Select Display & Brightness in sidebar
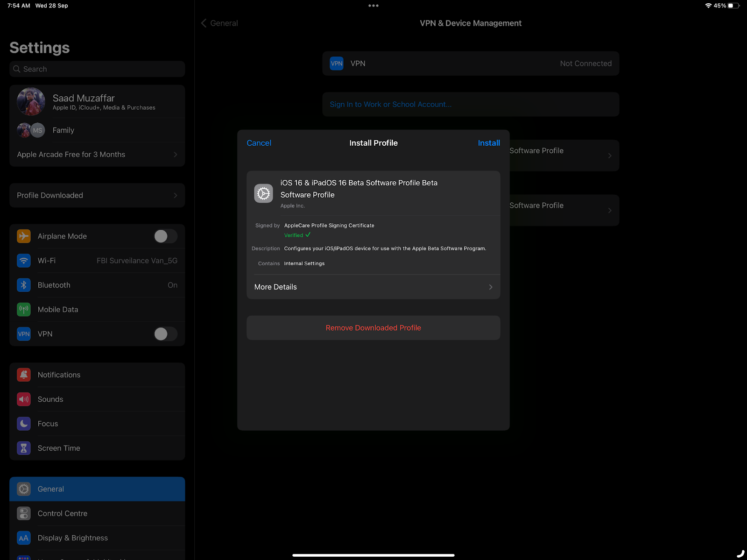 pyautogui.click(x=97, y=538)
